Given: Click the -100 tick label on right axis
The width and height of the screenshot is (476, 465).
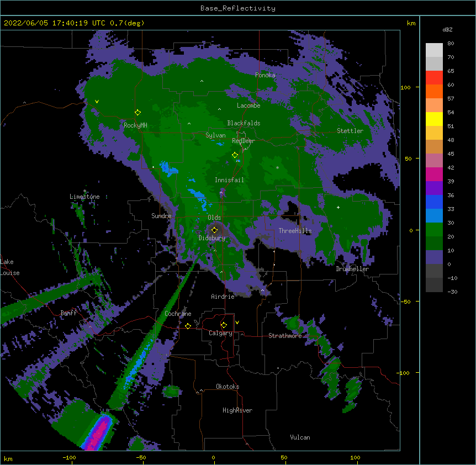Looking at the screenshot, I should pyautogui.click(x=404, y=373).
